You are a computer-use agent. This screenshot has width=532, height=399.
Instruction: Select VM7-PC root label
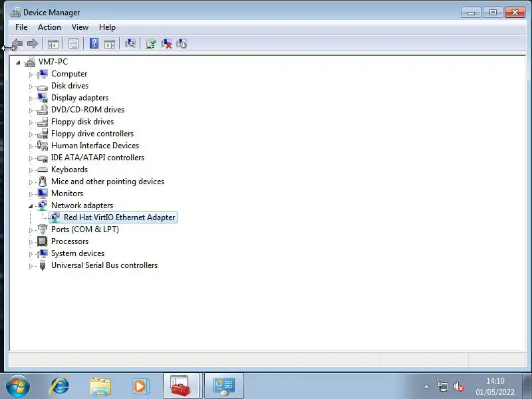(53, 62)
